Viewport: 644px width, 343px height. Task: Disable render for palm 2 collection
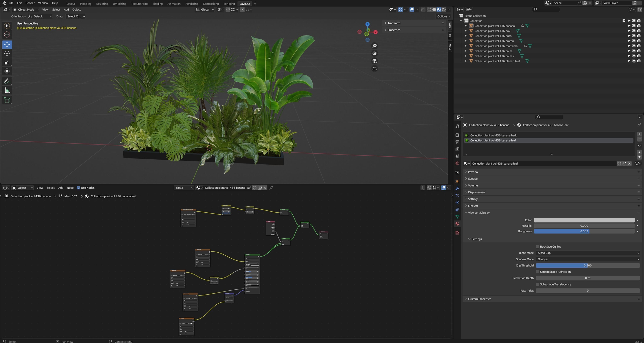[639, 56]
